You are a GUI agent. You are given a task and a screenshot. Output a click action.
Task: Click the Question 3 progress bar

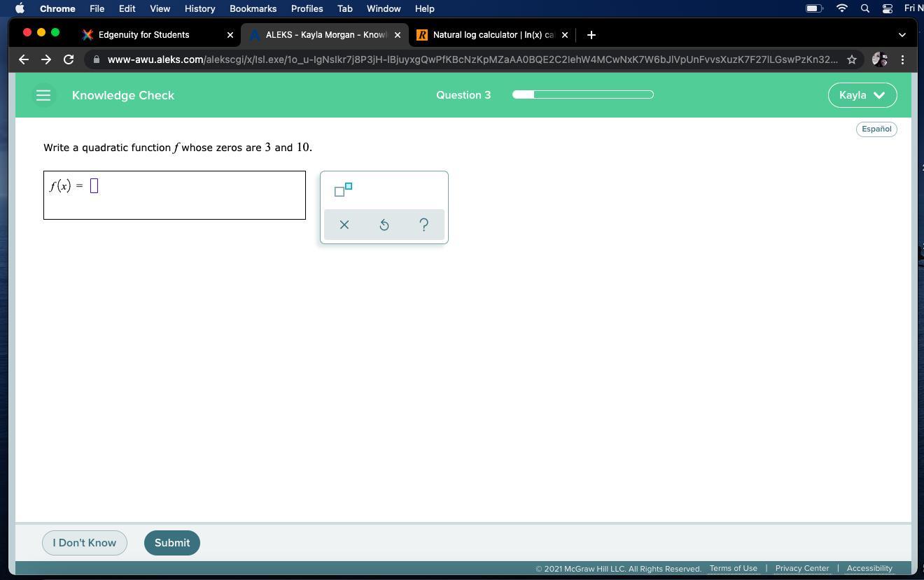tap(582, 94)
